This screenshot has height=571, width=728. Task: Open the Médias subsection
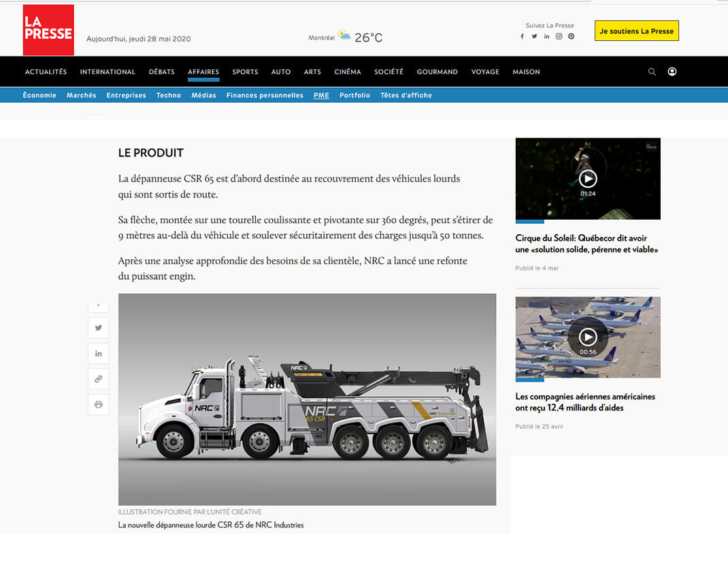[204, 95]
